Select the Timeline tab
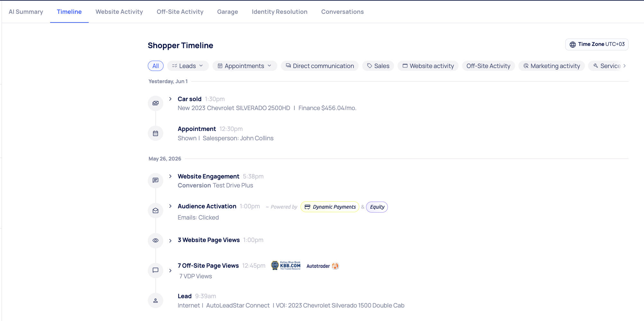 pos(69,12)
